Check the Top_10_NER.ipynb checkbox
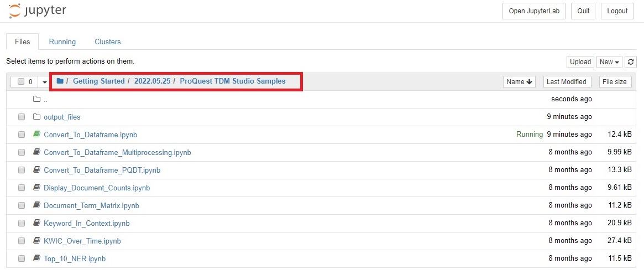The height and width of the screenshot is (274, 644). coord(22,259)
